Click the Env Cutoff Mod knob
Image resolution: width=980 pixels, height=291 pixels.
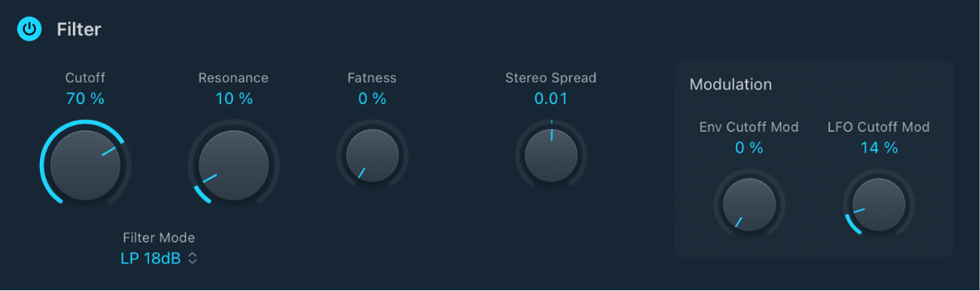(749, 203)
